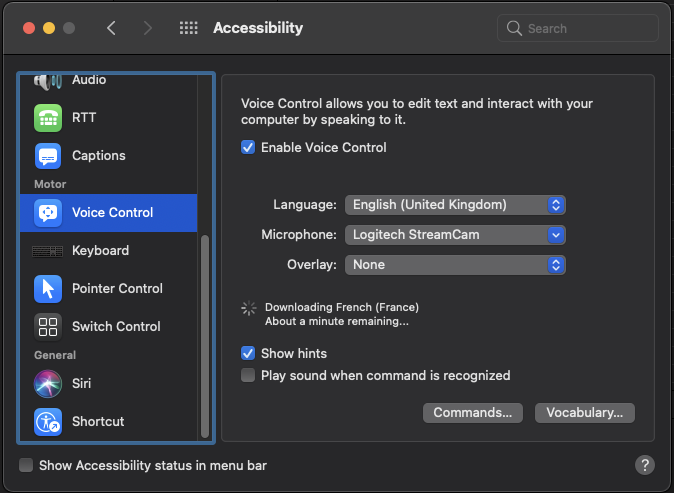Image resolution: width=674 pixels, height=493 pixels.
Task: Open the Keyboard accessibility icon
Action: pos(48,251)
